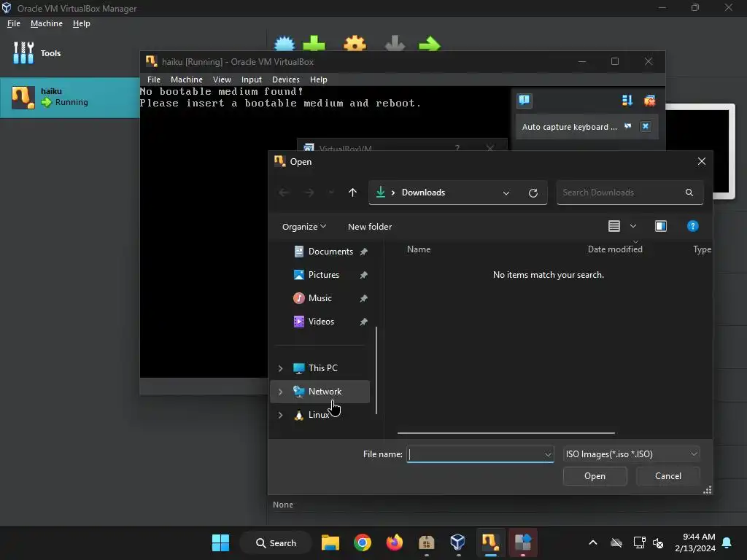Open File menu in haiku VM window
This screenshot has height=560, width=747.
click(x=154, y=79)
